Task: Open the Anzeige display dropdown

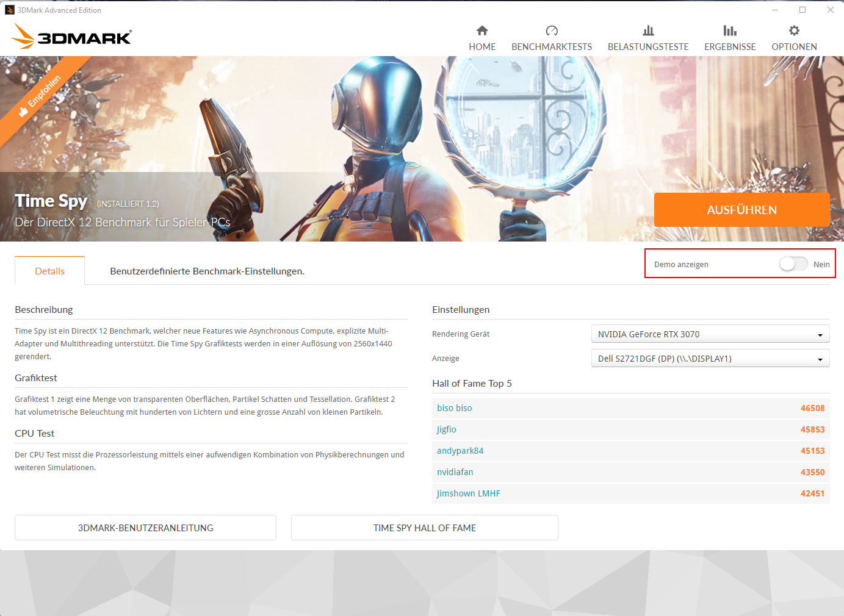Action: pos(710,359)
